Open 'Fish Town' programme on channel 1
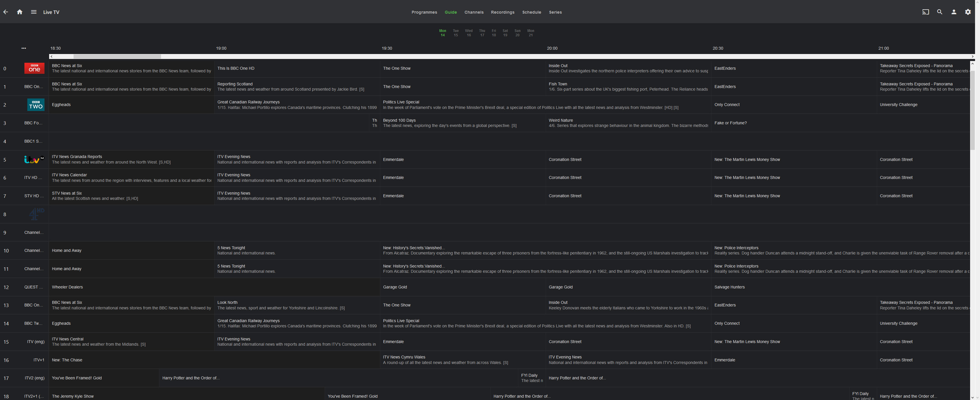 click(x=629, y=87)
